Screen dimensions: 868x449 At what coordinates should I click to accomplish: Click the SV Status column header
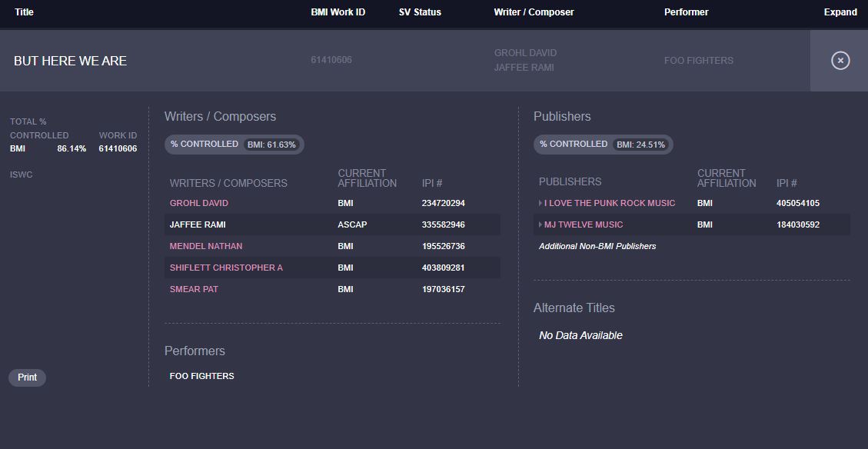(x=420, y=12)
